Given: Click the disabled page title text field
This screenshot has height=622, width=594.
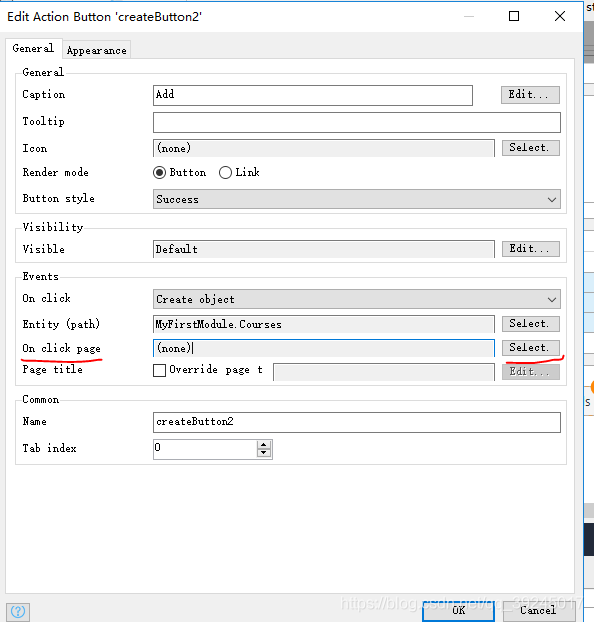Looking at the screenshot, I should (384, 372).
